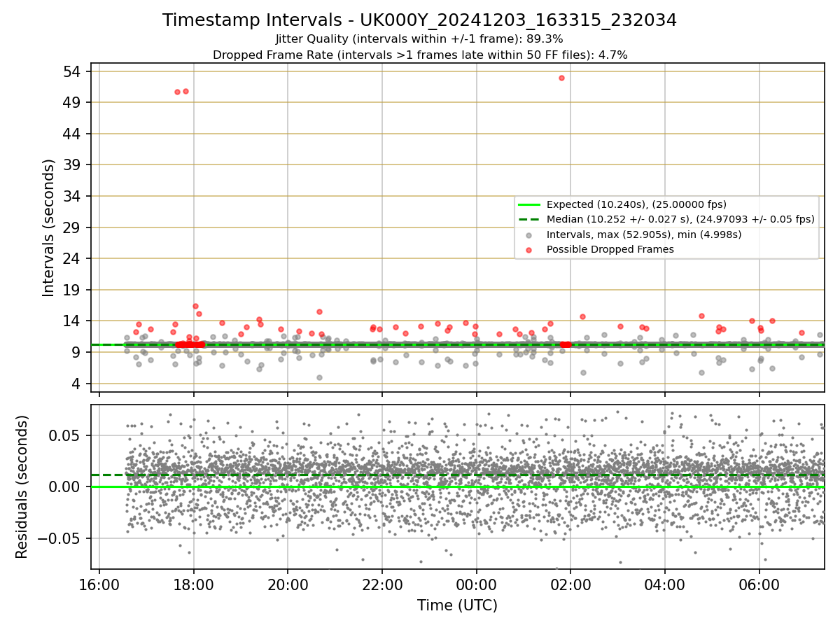
Task: Click the highest red outlier point near 53 seconds
Action: pyautogui.click(x=561, y=78)
